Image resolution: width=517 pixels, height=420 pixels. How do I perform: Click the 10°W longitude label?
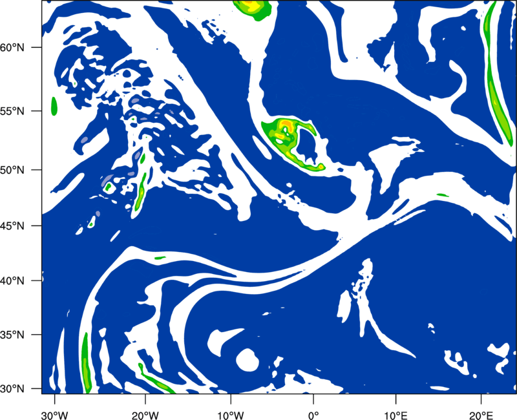tap(231, 415)
